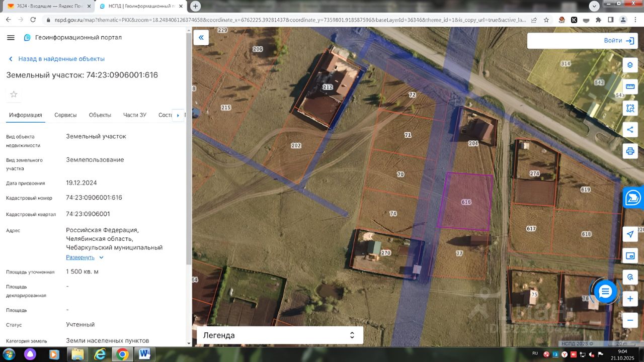This screenshot has width=644, height=362.
Task: Click the Землепользование value text
Action: 95,160
